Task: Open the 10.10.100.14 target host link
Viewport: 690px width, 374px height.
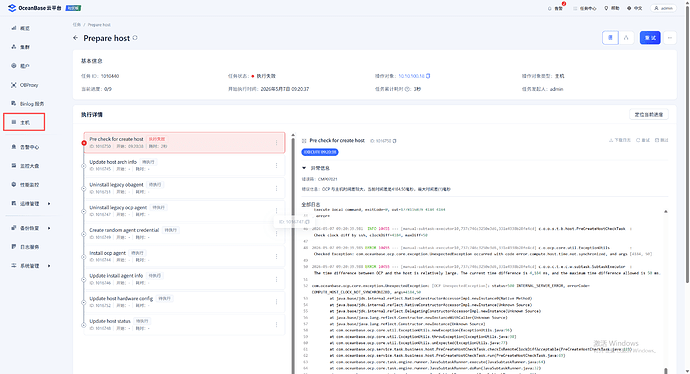Action: coord(411,76)
